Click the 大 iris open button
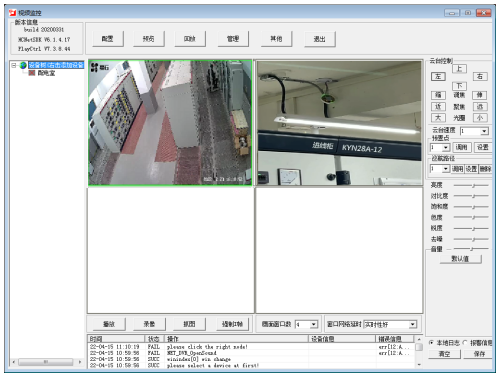 coord(438,118)
